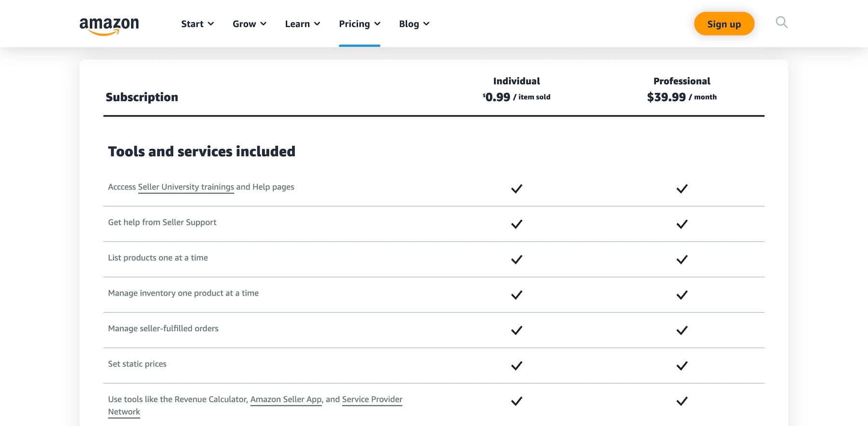Screen dimensions: 868x426
Task: Open the Pricing menu item
Action: click(x=359, y=24)
